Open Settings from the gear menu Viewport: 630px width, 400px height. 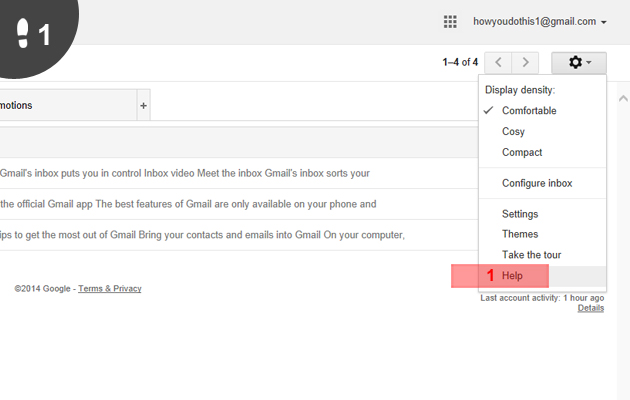[542, 214]
